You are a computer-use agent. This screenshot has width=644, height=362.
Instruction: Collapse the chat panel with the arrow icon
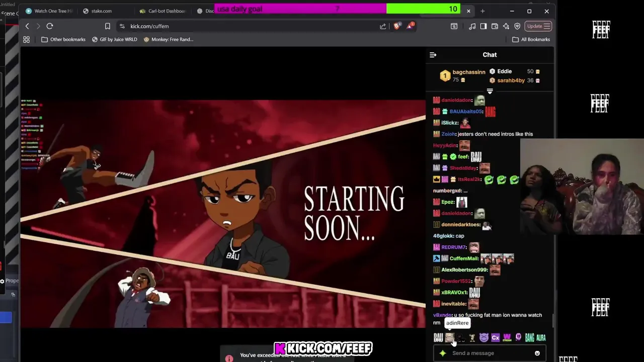433,55
